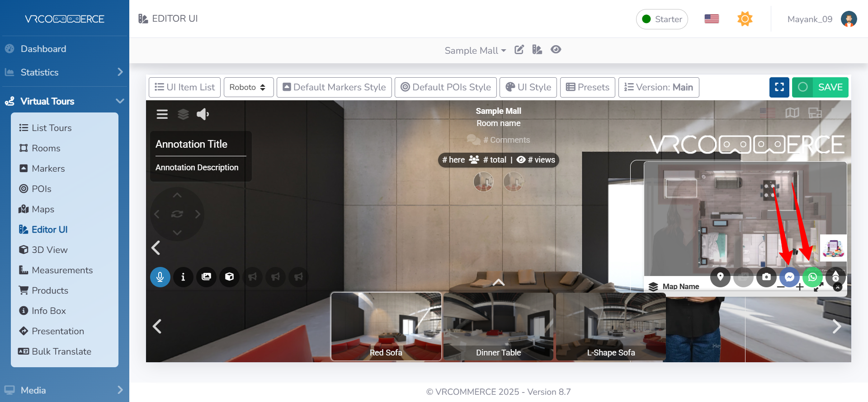Click the location pin icon

[720, 277]
